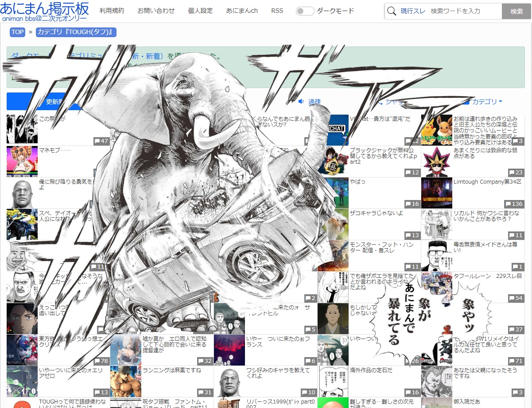
Task: Go to the RSS page link
Action: [x=277, y=11]
